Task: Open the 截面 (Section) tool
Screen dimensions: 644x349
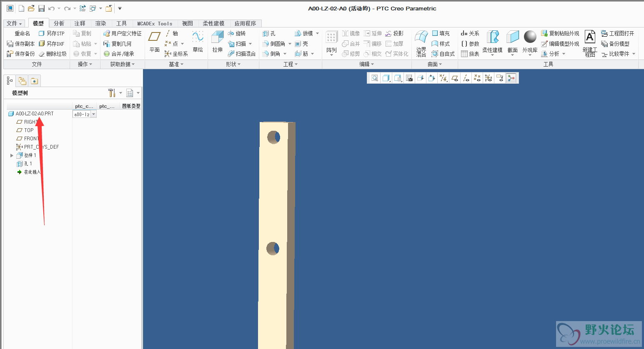Action: [x=512, y=43]
